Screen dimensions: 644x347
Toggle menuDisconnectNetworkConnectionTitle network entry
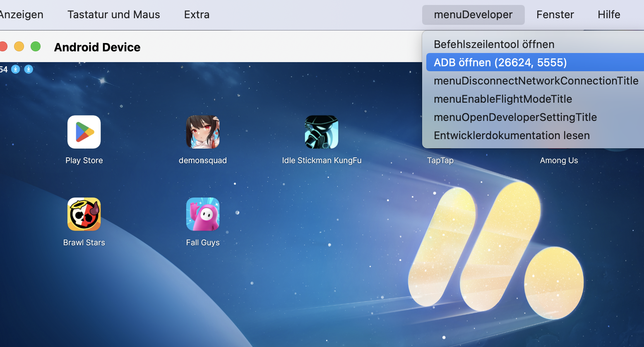(x=536, y=81)
